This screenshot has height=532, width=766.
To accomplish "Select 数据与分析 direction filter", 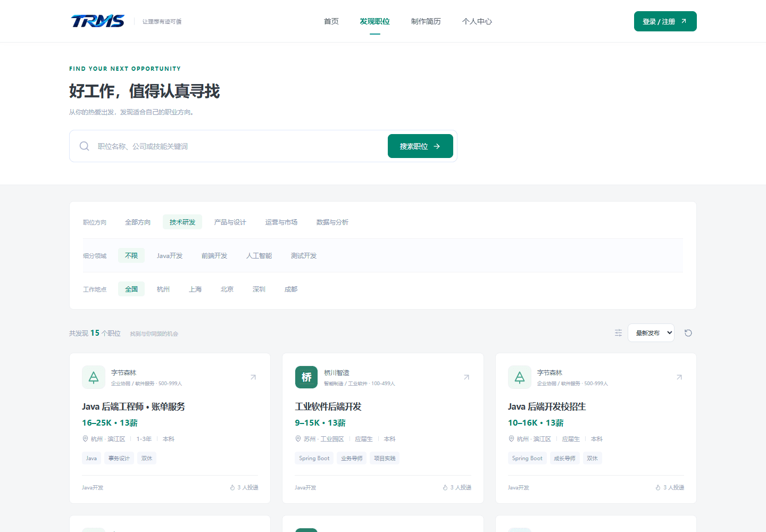I will click(x=332, y=222).
